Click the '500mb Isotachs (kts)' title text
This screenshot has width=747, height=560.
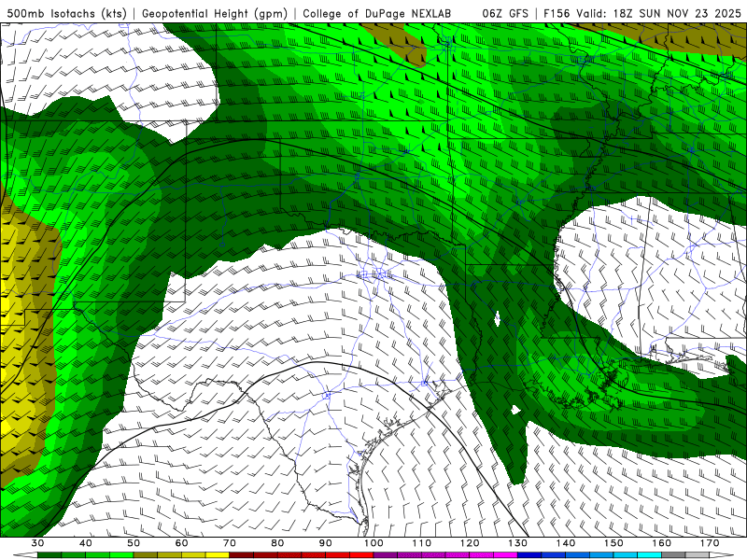pos(67,13)
